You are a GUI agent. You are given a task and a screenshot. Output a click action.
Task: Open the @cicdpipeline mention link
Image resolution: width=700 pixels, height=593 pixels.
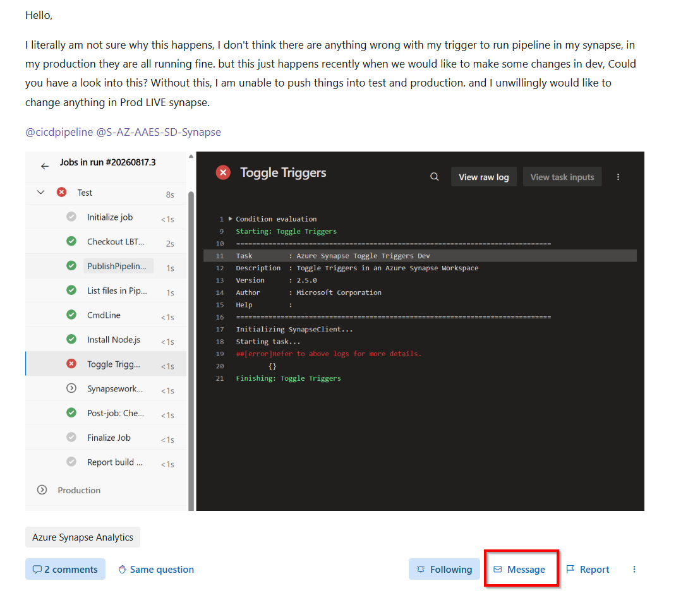(59, 132)
